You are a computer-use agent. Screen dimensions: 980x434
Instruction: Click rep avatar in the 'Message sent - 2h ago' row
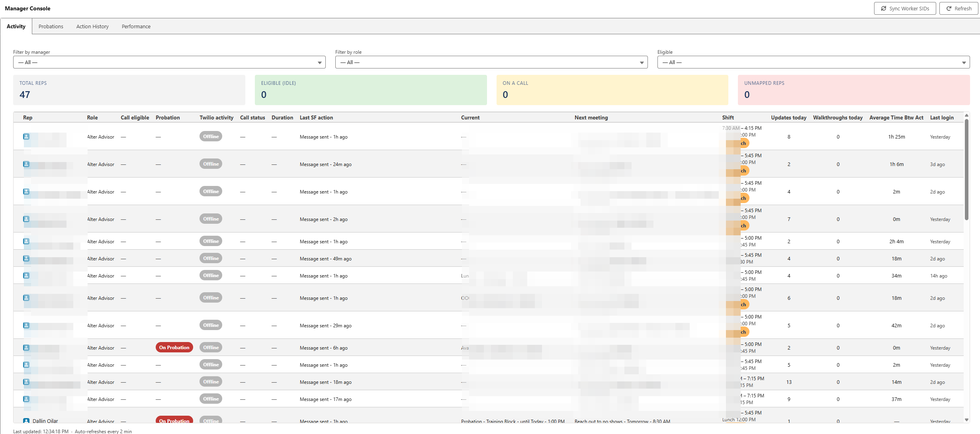click(26, 219)
